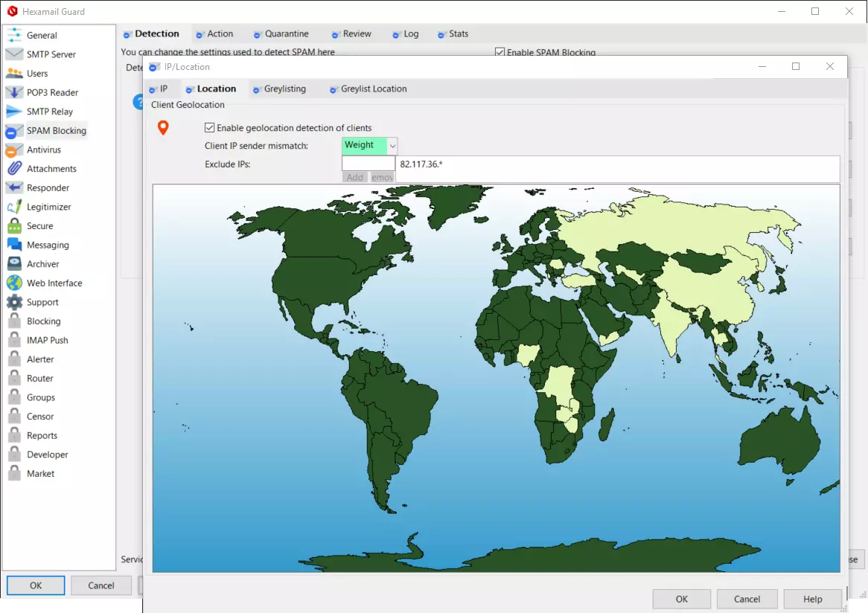Expand the Client IP sender mismatch dropdown
Image resolution: width=868 pixels, height=613 pixels.
[x=392, y=146]
